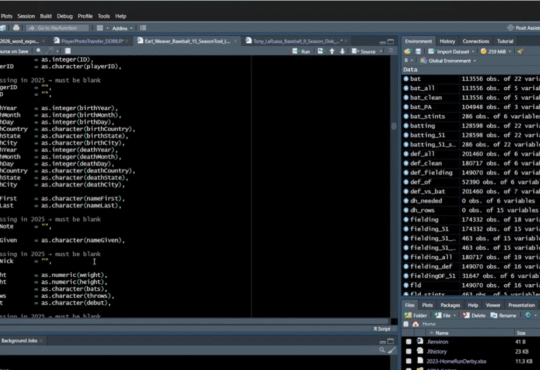Clear environment objects with broom icon
This screenshot has width=540, height=370.
coord(520,51)
